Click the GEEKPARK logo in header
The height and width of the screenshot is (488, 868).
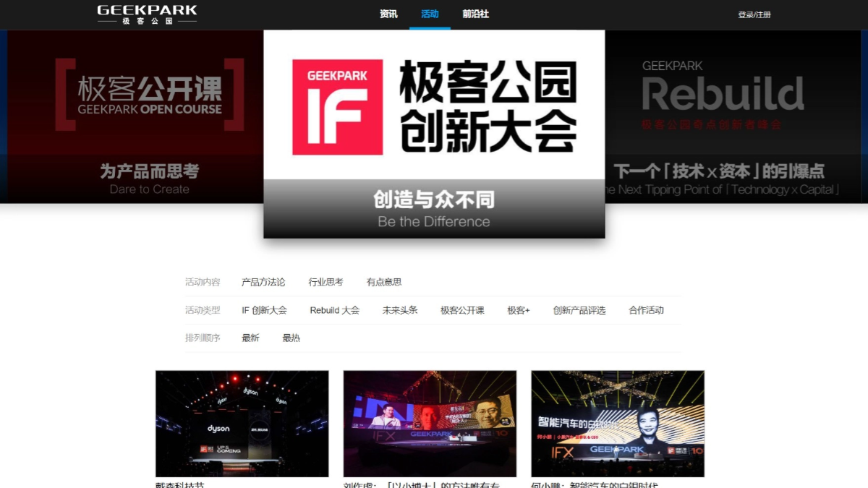tap(147, 14)
